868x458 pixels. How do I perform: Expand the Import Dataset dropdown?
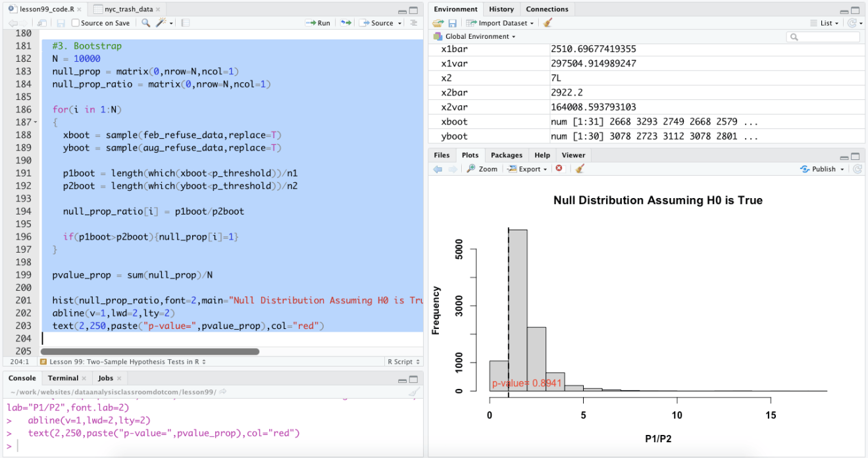(x=500, y=23)
